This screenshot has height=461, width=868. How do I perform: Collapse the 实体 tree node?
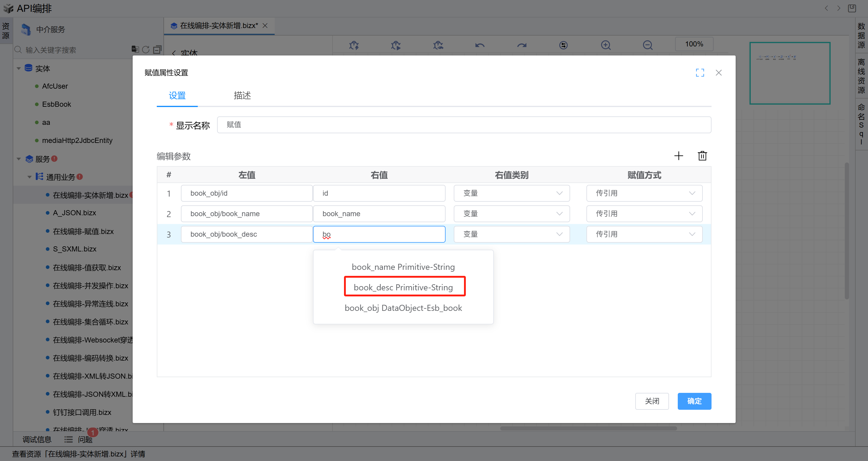point(19,69)
